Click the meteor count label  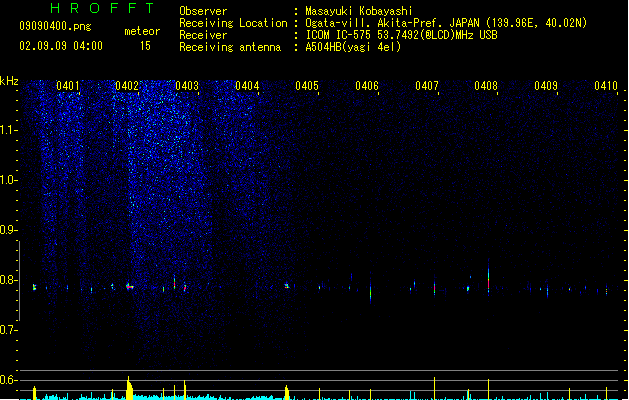[x=142, y=31]
